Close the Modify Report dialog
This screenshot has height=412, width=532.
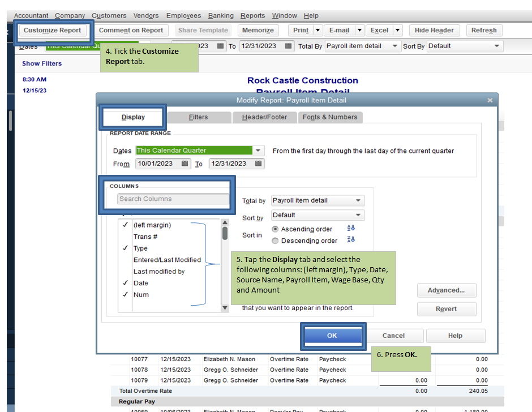pyautogui.click(x=490, y=100)
